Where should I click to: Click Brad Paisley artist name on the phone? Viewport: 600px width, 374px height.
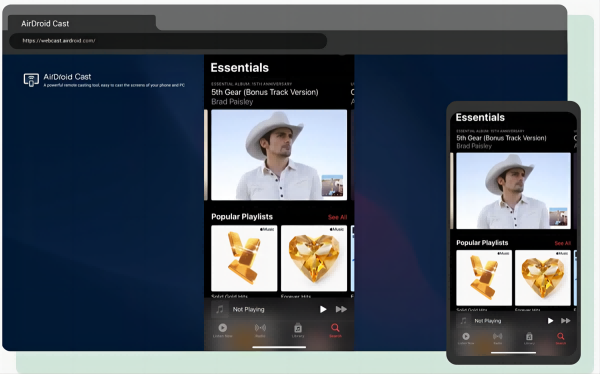coord(474,146)
